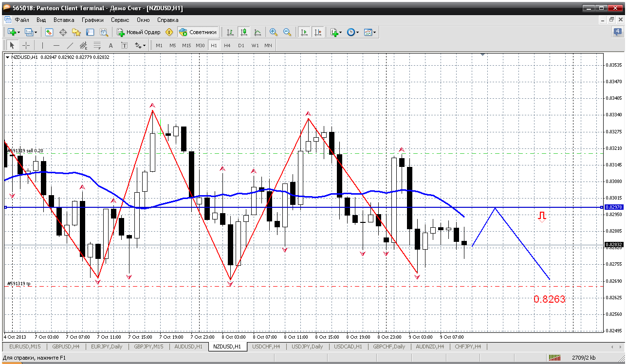Toggle chart auto scroll

tap(304, 32)
